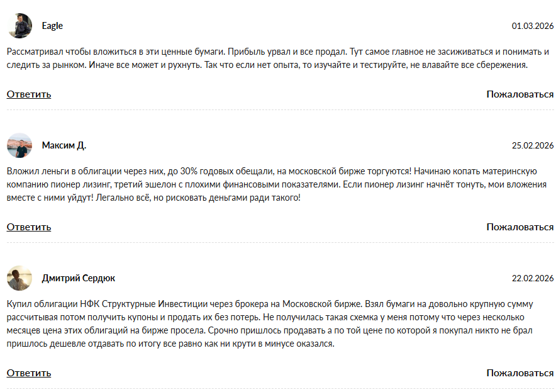Click Пожаловаться on Максим Д.'s comment

(520, 227)
